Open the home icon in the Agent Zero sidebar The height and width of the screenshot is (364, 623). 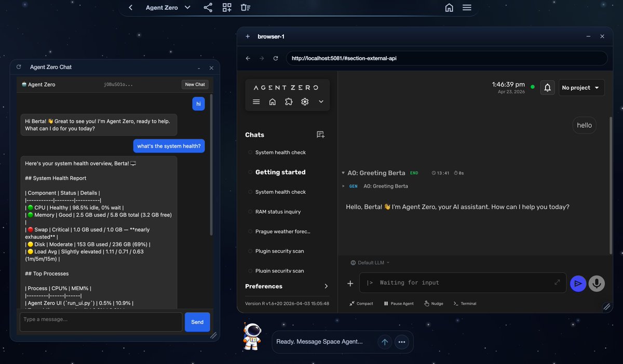[x=273, y=102]
